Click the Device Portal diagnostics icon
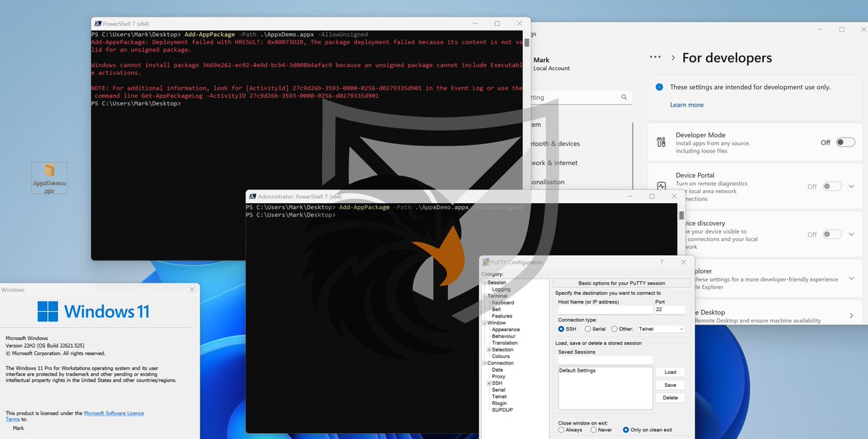 click(x=661, y=187)
